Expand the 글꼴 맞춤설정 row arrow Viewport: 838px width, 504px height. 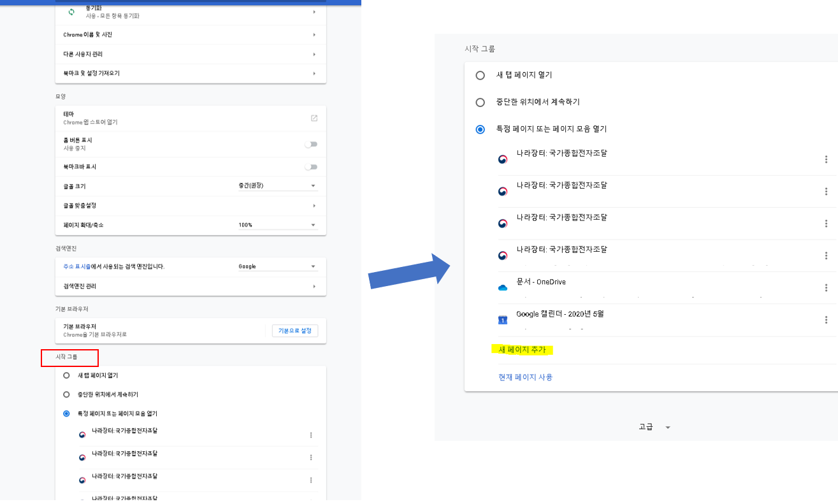point(314,206)
